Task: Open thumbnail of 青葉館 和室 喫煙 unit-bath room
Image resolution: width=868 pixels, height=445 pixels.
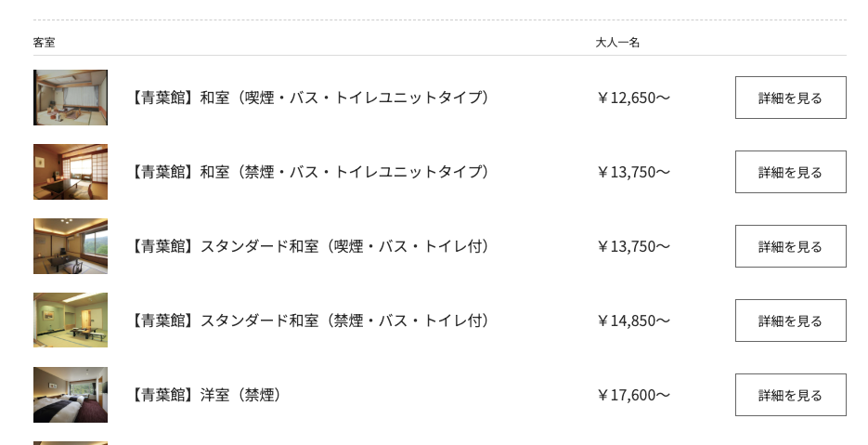Action: 71,98
